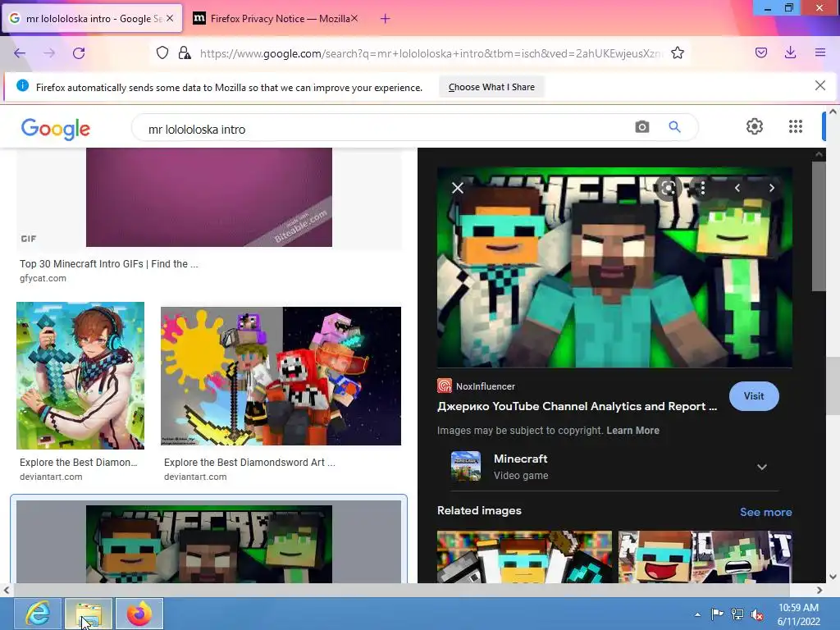Open the Save to Pocket icon
This screenshot has width=840, height=630.
tap(761, 52)
